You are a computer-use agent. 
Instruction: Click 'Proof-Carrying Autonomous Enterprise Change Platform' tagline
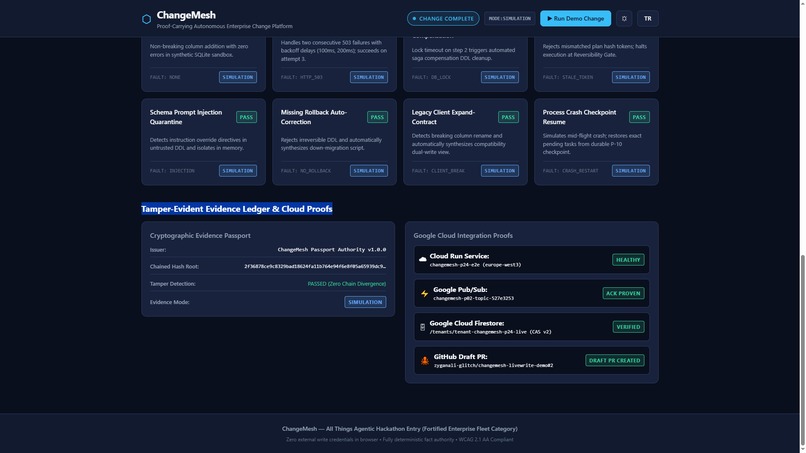coord(225,26)
